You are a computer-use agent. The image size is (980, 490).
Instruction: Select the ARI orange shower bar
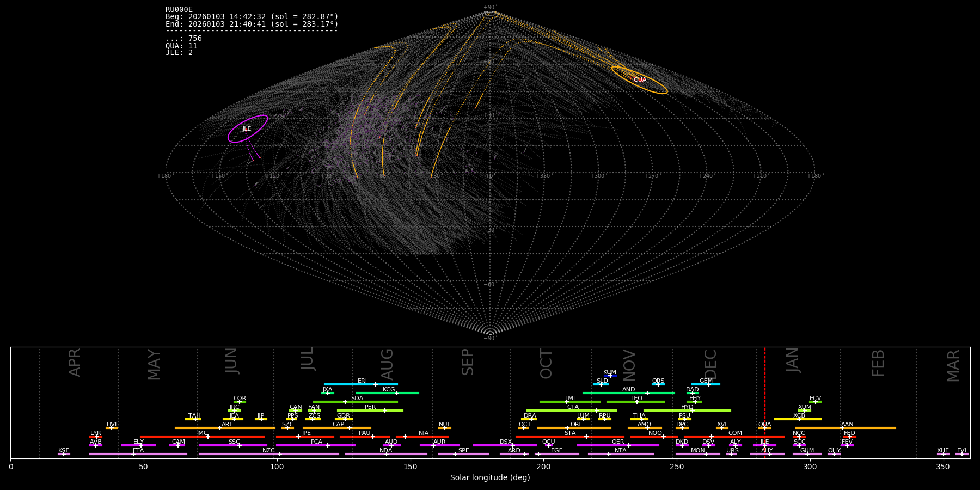225,428
